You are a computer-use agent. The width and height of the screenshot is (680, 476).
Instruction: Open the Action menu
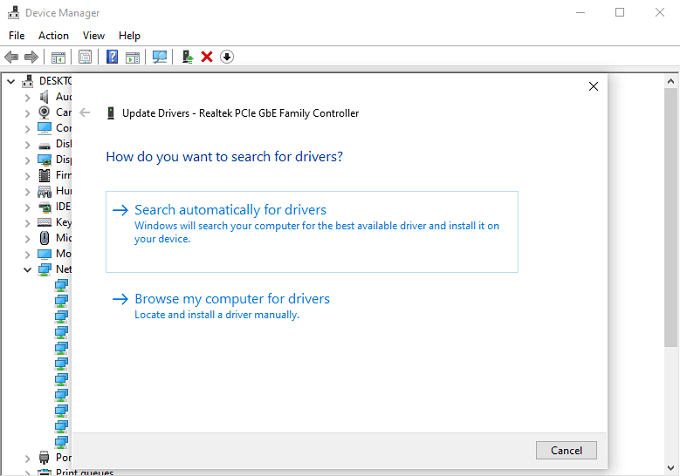tap(53, 36)
